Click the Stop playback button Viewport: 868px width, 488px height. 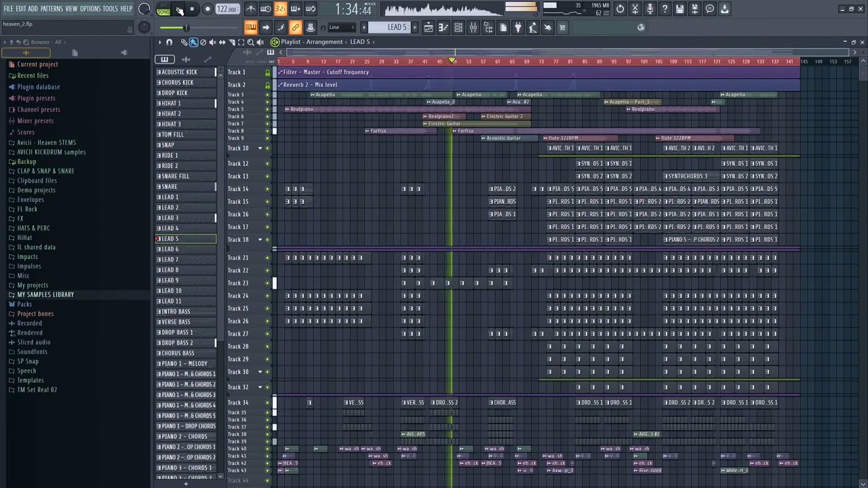[x=193, y=9]
